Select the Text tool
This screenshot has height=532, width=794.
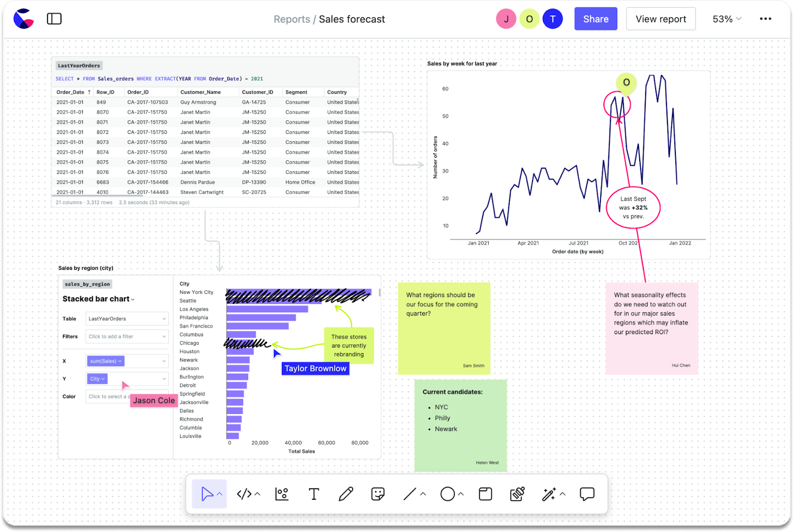tap(314, 494)
